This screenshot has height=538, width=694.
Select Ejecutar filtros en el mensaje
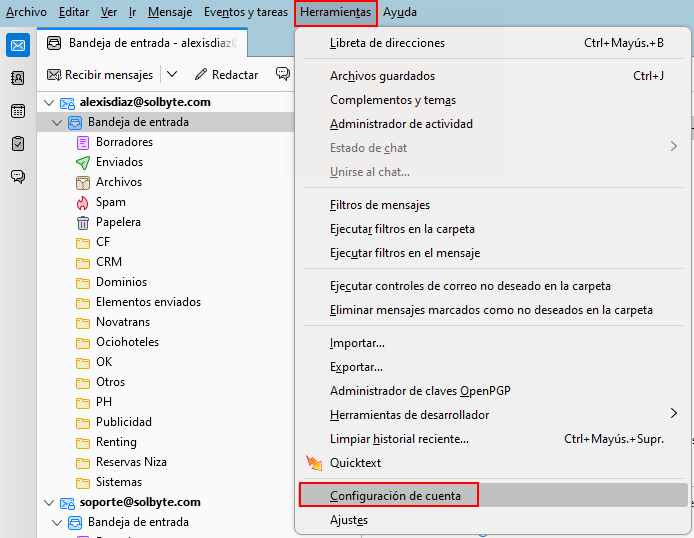click(494, 253)
